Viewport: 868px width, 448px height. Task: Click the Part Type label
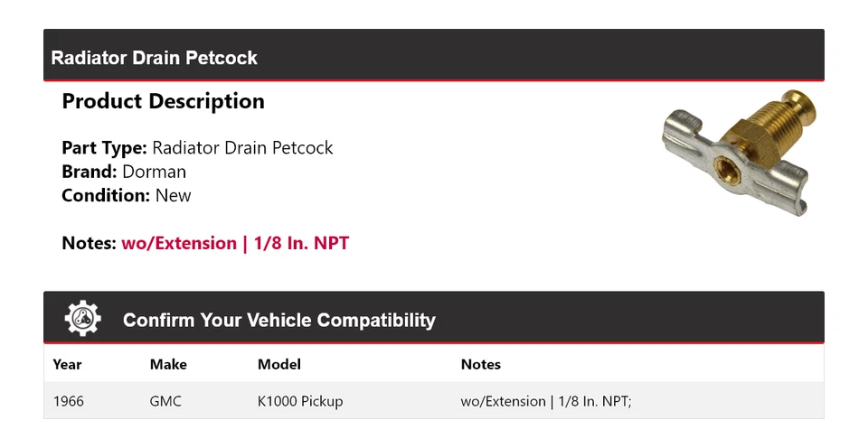[104, 148]
